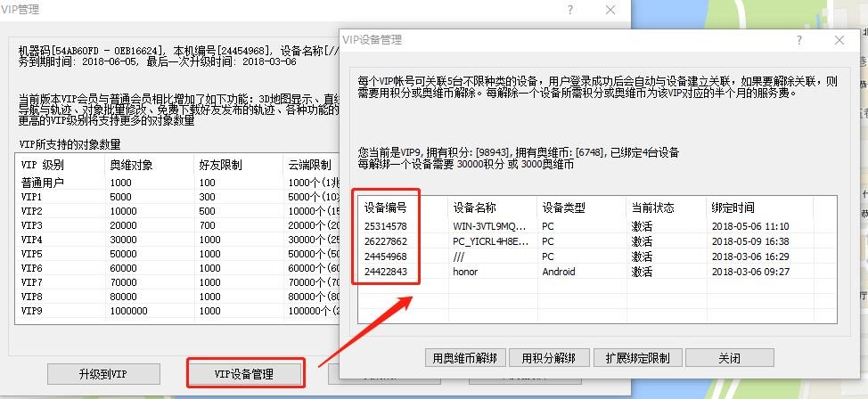The height and width of the screenshot is (399, 868).
Task: Open 扩展绑定限制 option
Action: click(x=638, y=357)
